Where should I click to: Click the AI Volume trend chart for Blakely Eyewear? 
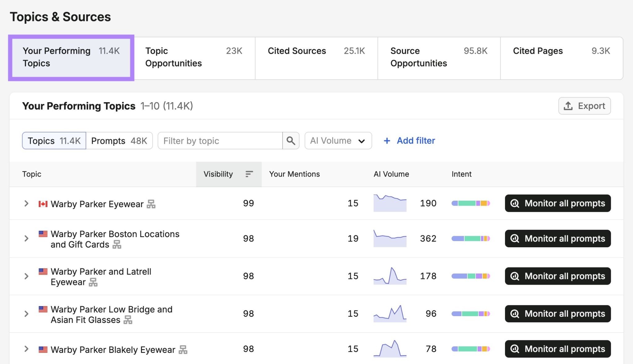click(x=390, y=349)
